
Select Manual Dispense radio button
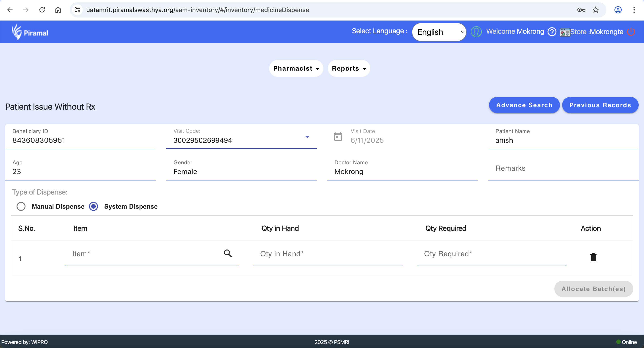click(x=21, y=206)
